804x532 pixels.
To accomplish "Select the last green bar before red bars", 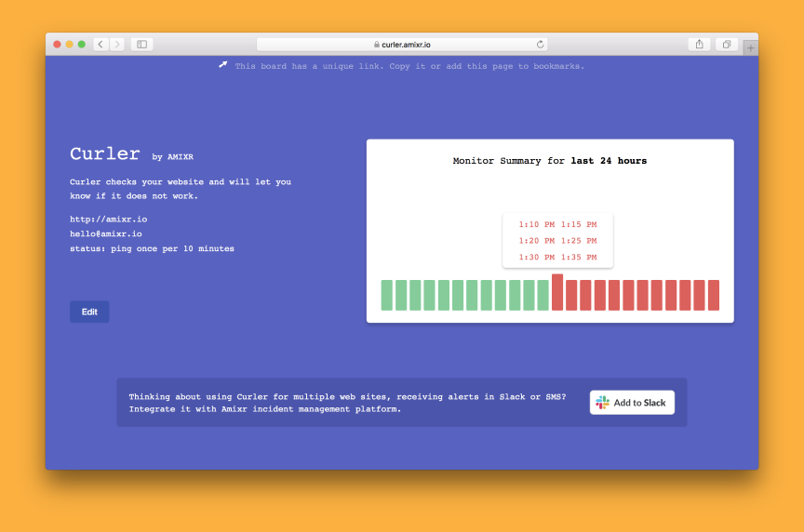I will (543, 295).
